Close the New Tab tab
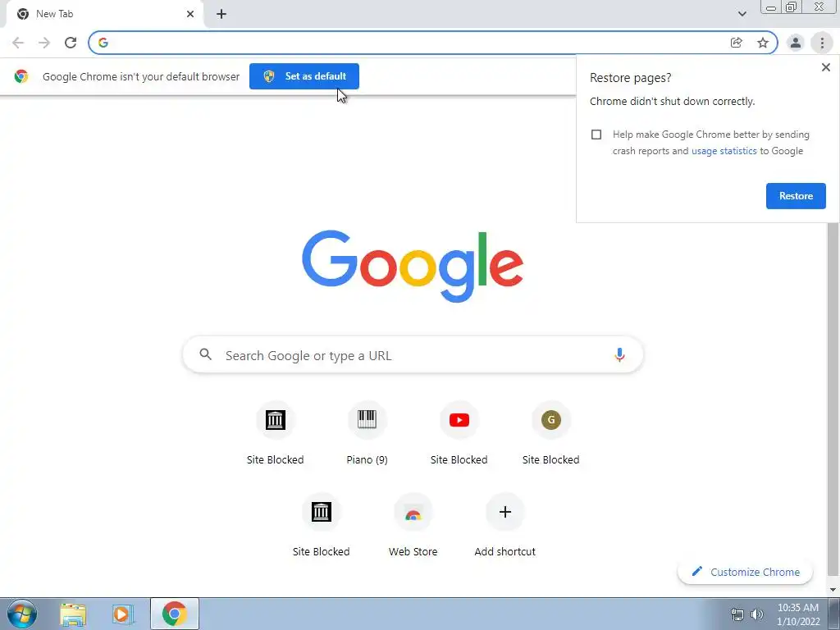Viewport: 840px width, 630px height. tap(190, 14)
